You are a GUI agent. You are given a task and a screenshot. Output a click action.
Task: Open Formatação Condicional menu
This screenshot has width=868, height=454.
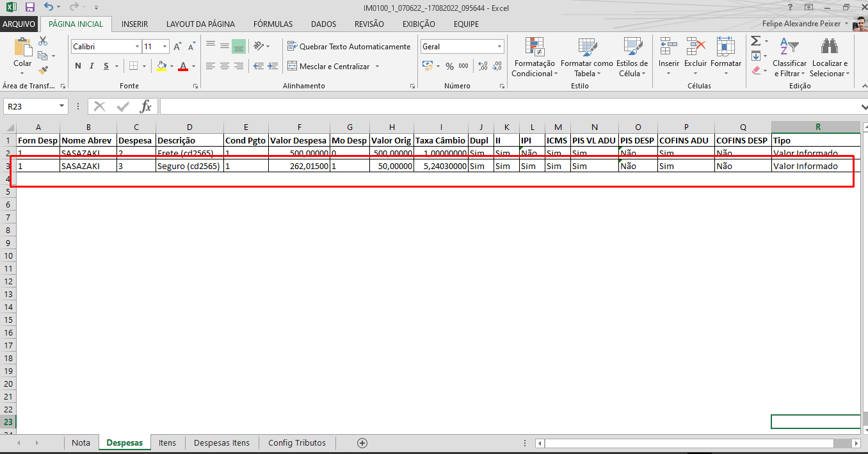pyautogui.click(x=534, y=58)
